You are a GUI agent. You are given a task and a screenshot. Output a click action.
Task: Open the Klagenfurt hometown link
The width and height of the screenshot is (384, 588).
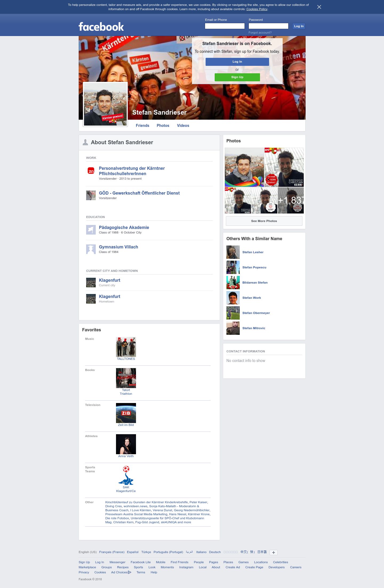click(110, 296)
